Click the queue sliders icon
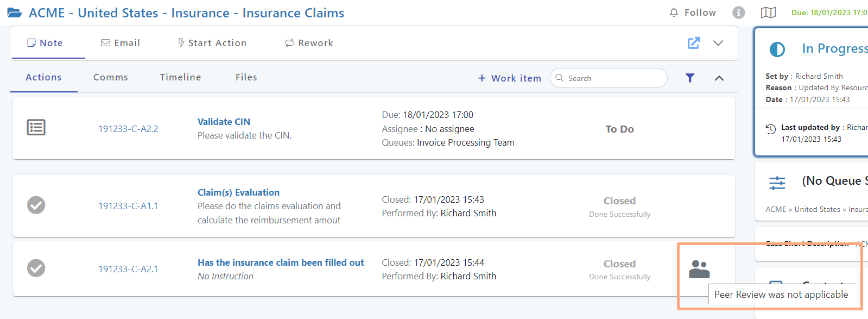Screen dimensions: 868x319 click(777, 183)
